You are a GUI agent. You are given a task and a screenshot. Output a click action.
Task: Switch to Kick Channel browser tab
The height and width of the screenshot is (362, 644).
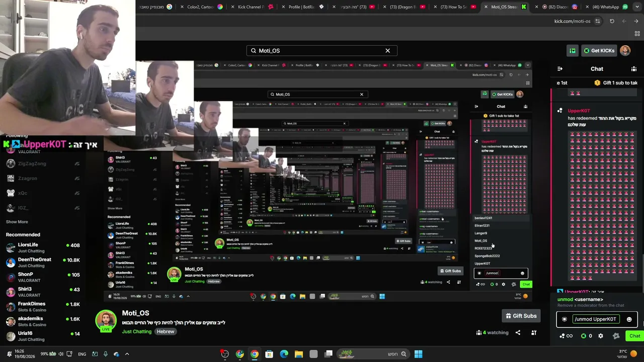point(252,7)
